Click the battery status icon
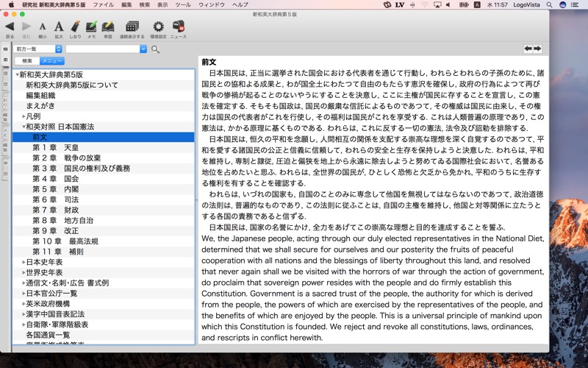 464,4
